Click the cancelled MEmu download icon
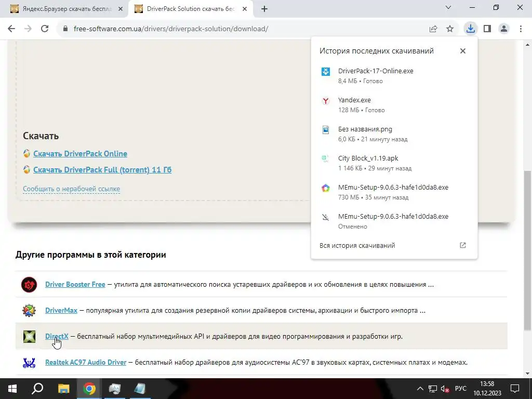The width and height of the screenshot is (532, 399). click(x=326, y=217)
